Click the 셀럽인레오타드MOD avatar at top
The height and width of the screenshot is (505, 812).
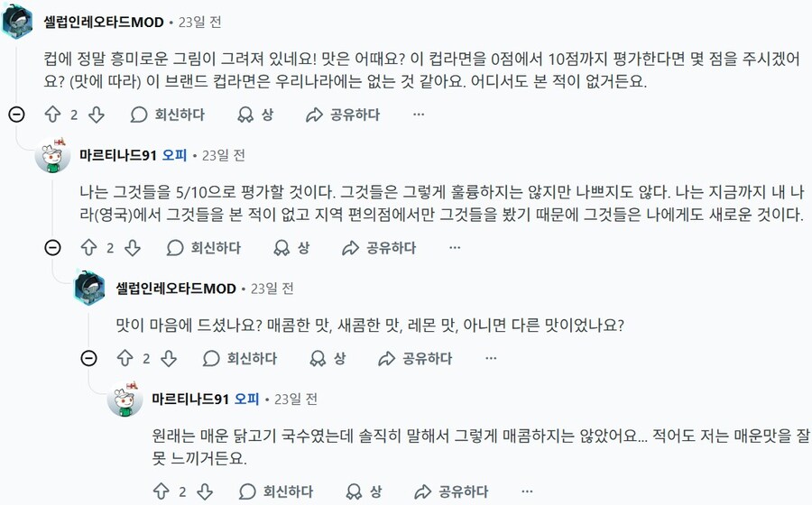17,22
